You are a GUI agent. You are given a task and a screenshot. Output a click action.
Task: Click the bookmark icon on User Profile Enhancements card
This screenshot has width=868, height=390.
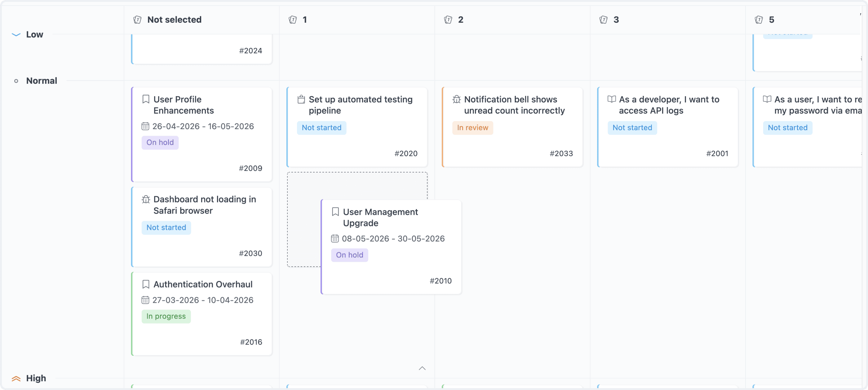point(146,99)
